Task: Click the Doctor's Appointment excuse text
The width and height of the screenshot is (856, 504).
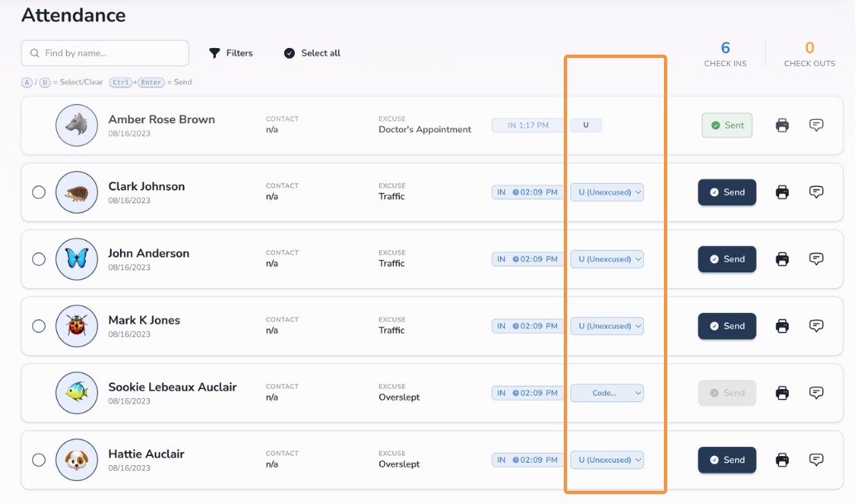Action: 425,130
